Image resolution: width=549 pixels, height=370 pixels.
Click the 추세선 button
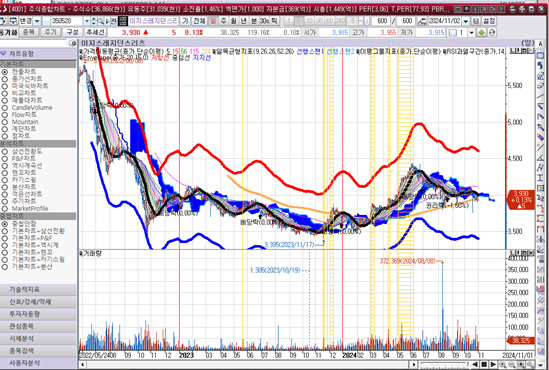[95, 33]
